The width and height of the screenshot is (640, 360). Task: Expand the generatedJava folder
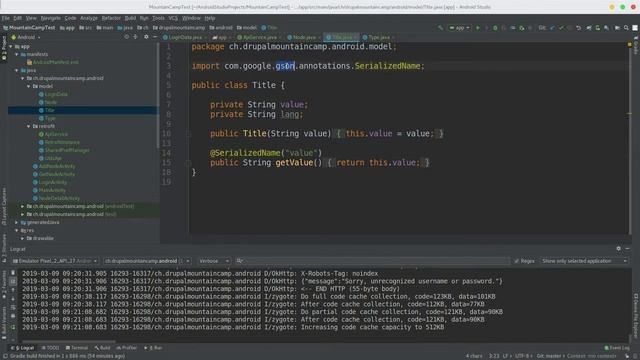(x=17, y=222)
